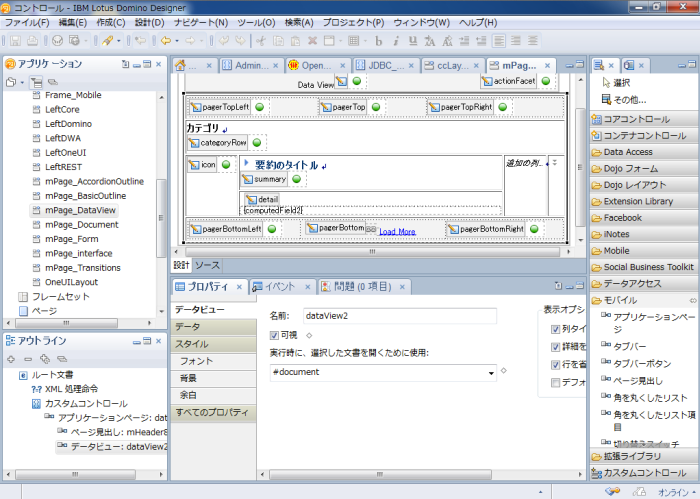The height and width of the screenshot is (499, 700).
Task: Click the Cut scissors toolbar icon
Action: pyautogui.click(x=261, y=41)
